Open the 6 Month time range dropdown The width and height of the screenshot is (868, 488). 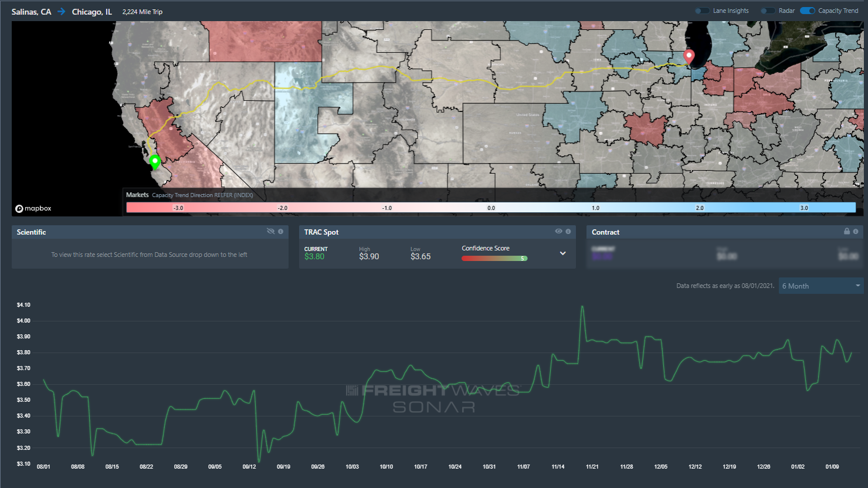pyautogui.click(x=821, y=286)
